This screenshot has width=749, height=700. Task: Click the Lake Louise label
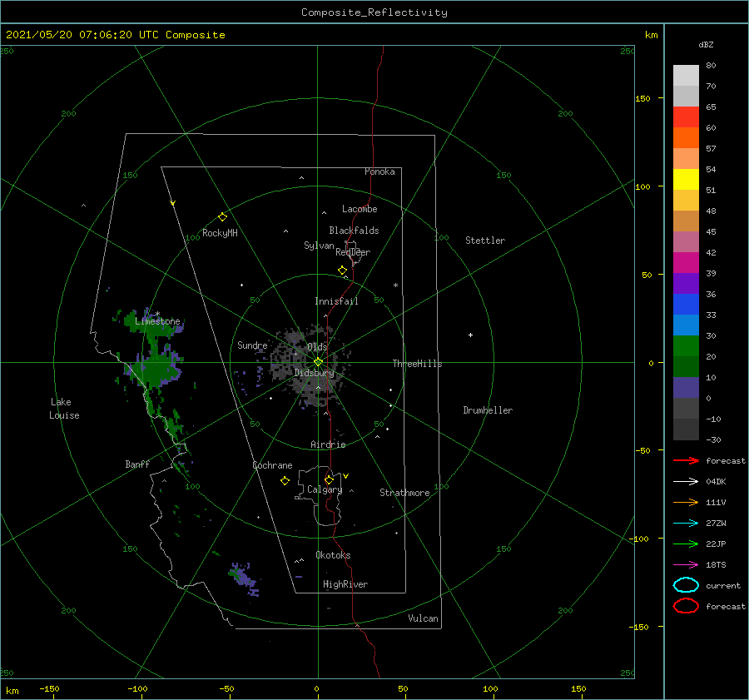[64, 409]
